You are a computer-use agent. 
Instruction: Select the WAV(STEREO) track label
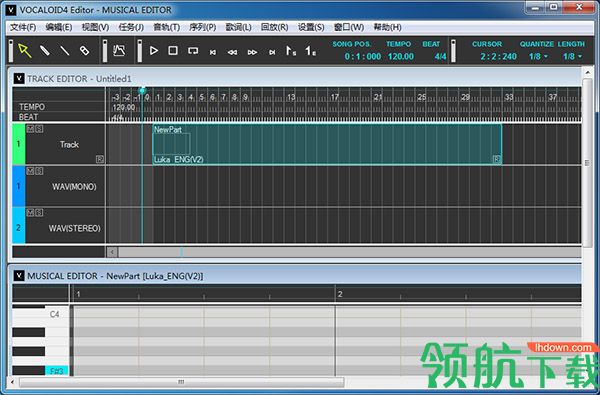pos(74,229)
